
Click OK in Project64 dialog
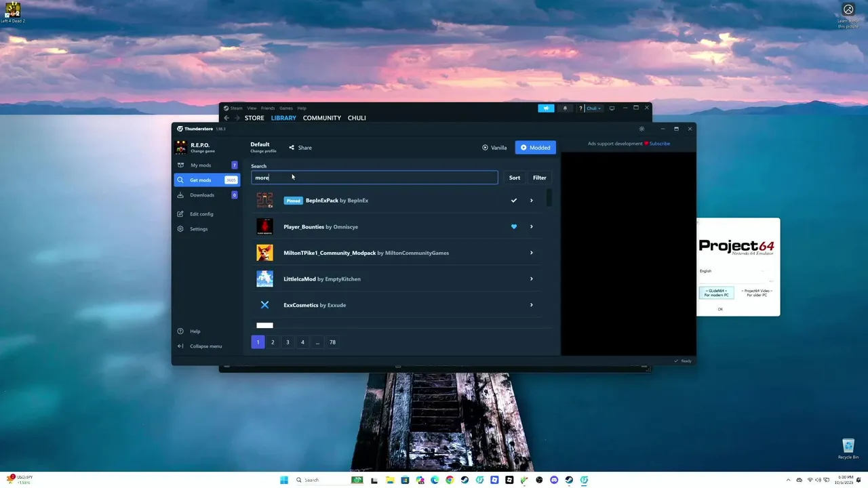[720, 309]
